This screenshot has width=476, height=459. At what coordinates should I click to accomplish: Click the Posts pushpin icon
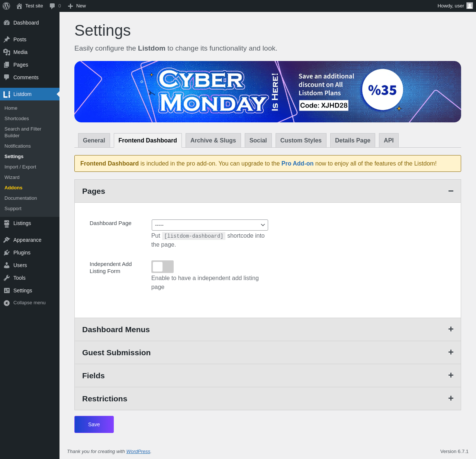coord(7,39)
